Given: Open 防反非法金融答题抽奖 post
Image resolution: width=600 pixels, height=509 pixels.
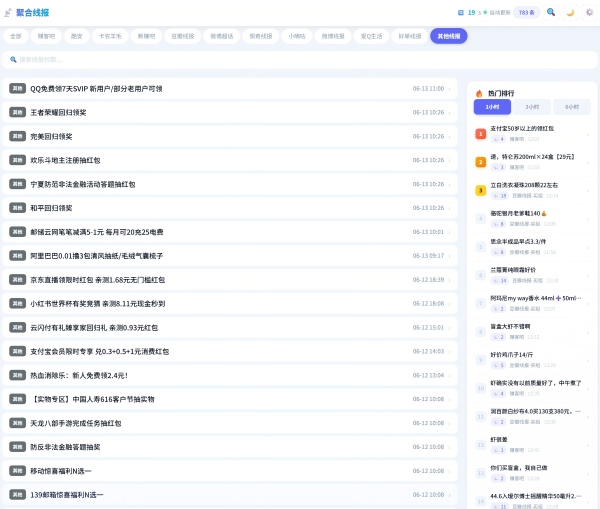Looking at the screenshot, I should click(230, 447).
